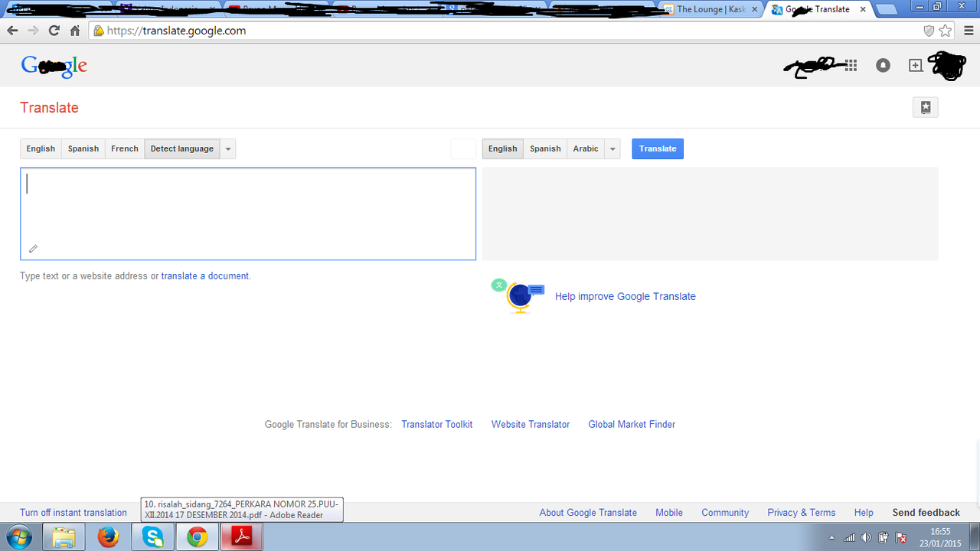
Task: Open the volume control in the tray
Action: (866, 538)
